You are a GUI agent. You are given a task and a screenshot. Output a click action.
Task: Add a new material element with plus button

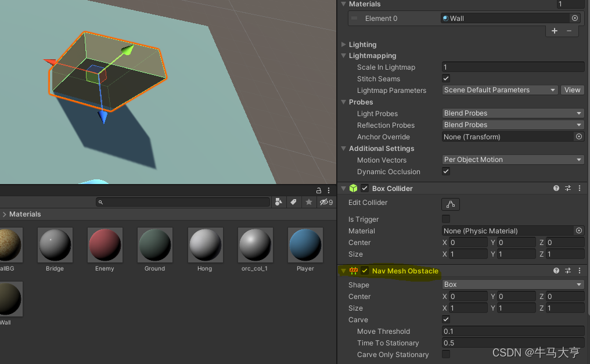[x=554, y=31]
